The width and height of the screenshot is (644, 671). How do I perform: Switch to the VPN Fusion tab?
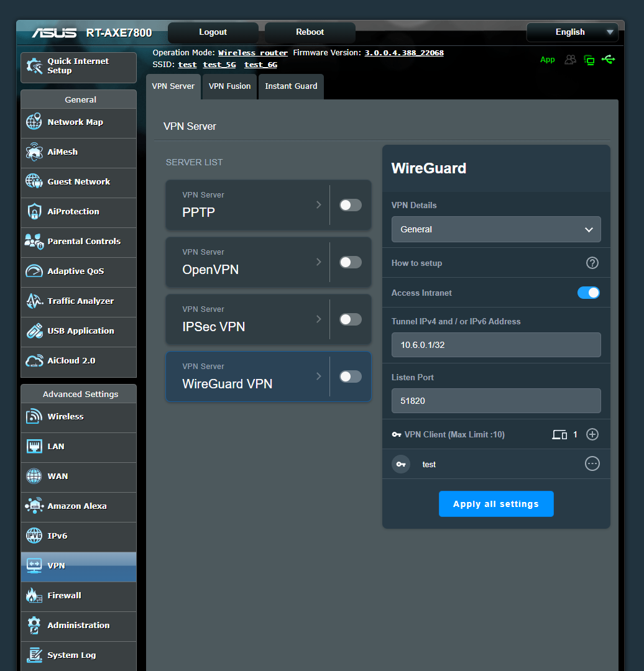(x=229, y=86)
